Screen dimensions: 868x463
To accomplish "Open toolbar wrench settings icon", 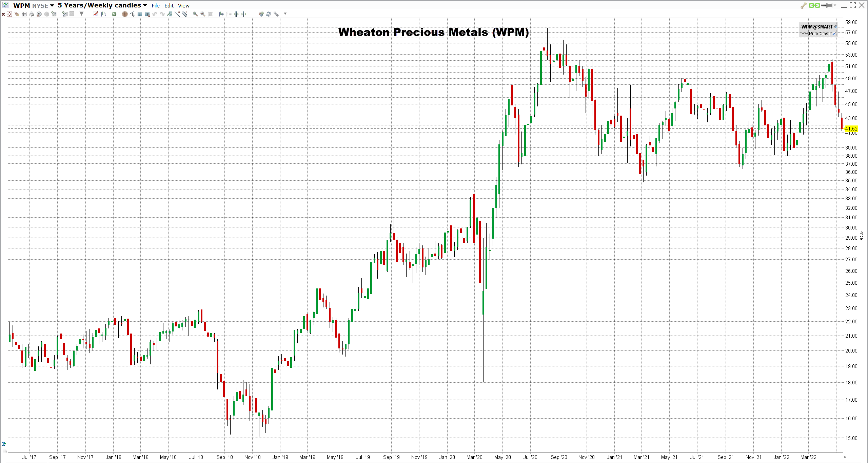I will pyautogui.click(x=276, y=14).
